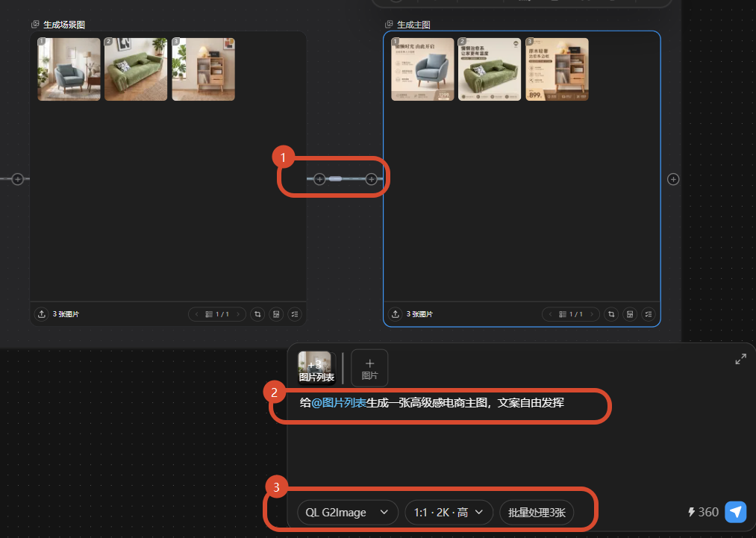The height and width of the screenshot is (538, 756).
Task: Open the 1:1 · 2K · 高 settings dropdown
Action: 449,512
